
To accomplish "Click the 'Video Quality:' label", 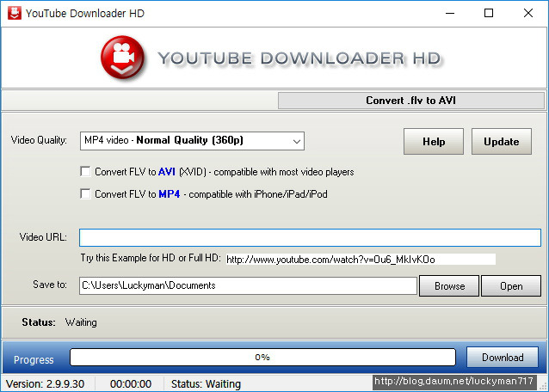I will coord(39,140).
